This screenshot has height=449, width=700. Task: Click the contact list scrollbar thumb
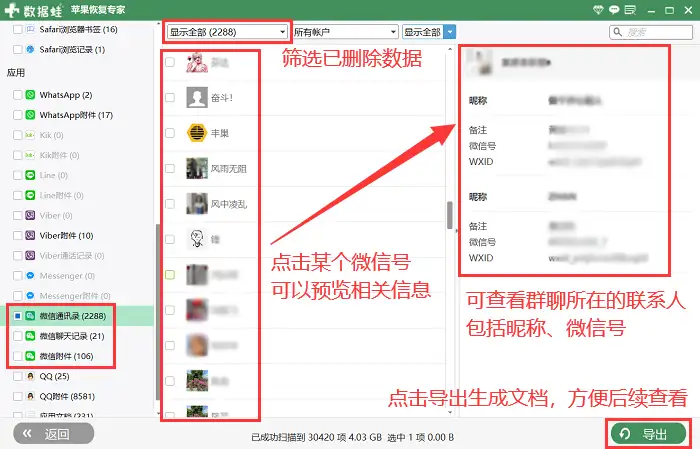450,215
